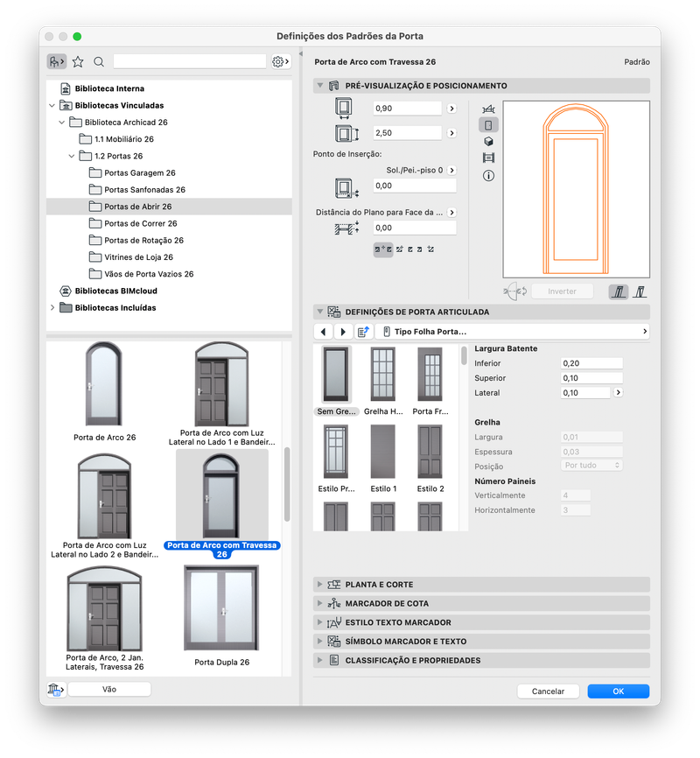The image size is (700, 758).
Task: Select the second opening-side toggle beside Inverter
Action: click(640, 291)
